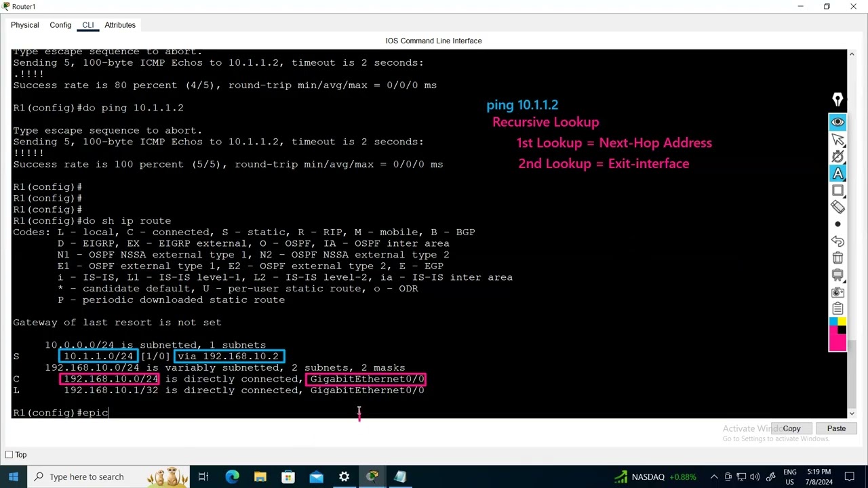Launch Microsoft Edge from taskbar
Screen dimensions: 868x488
(232, 476)
